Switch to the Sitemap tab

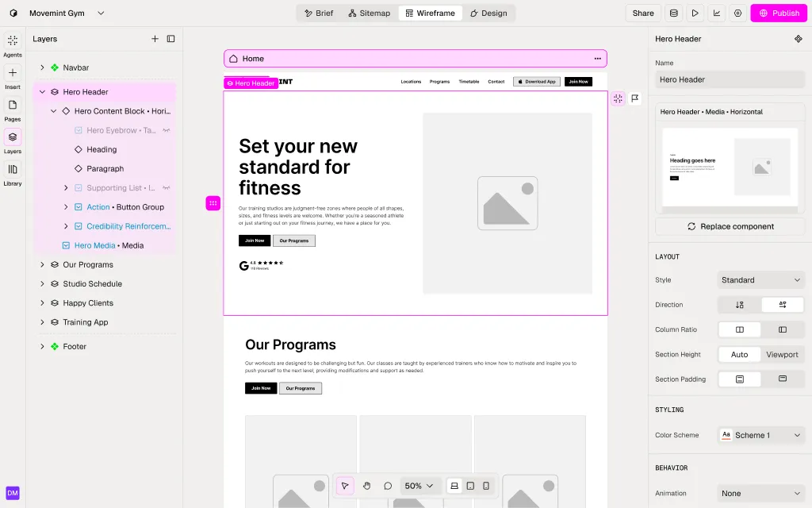pyautogui.click(x=370, y=13)
